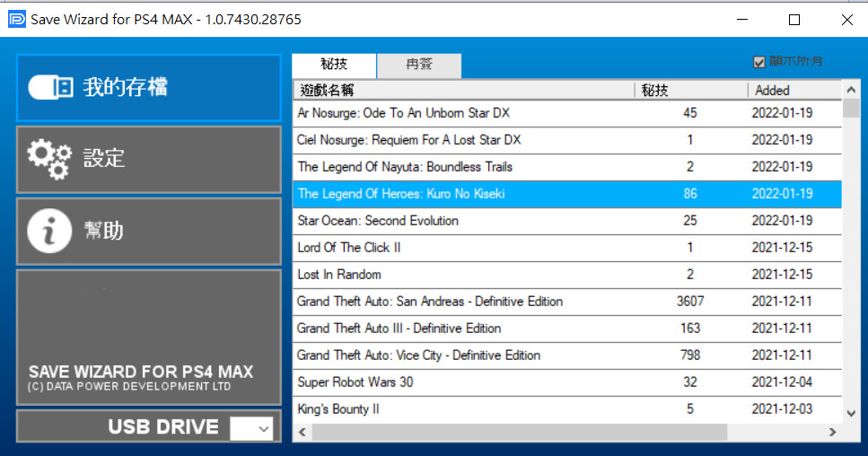Select The Legend Of Heroes: Kuro No Kiseki

(567, 194)
